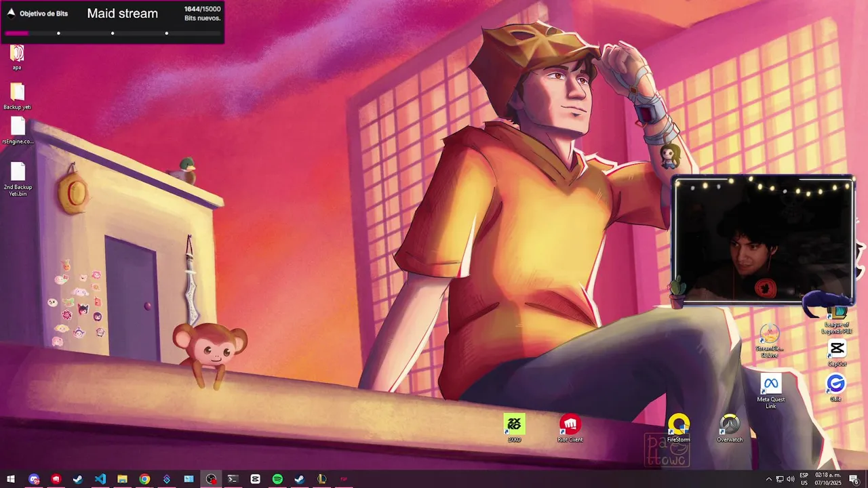Viewport: 868px width, 488px height.
Task: Launch the Overwatch desktop shortcut
Action: click(730, 428)
